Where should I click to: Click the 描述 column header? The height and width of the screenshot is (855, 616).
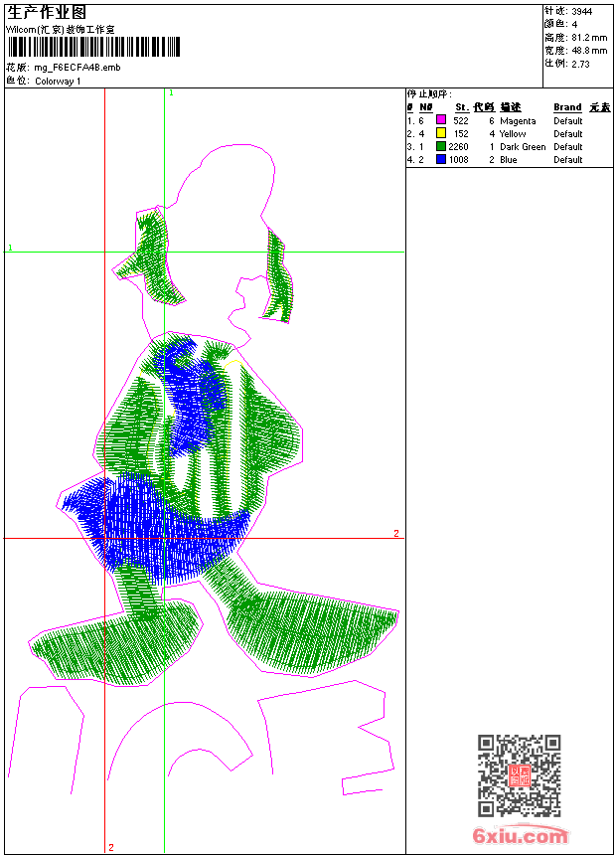click(x=511, y=107)
